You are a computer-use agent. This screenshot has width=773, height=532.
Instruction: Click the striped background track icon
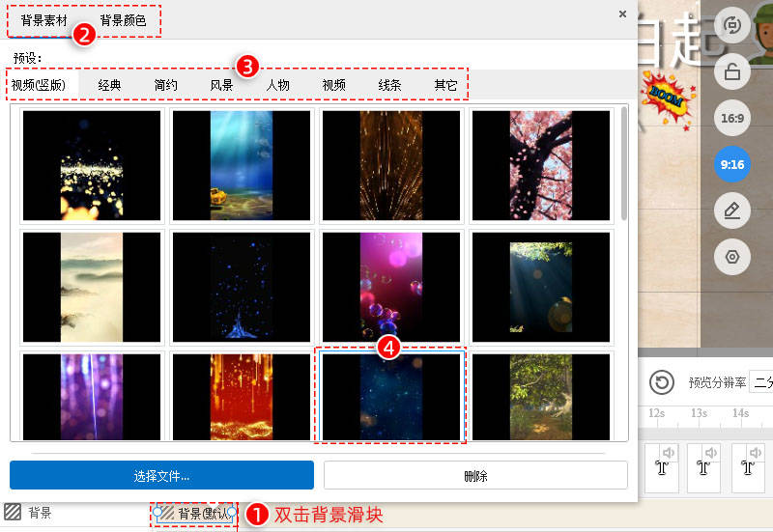(13, 512)
